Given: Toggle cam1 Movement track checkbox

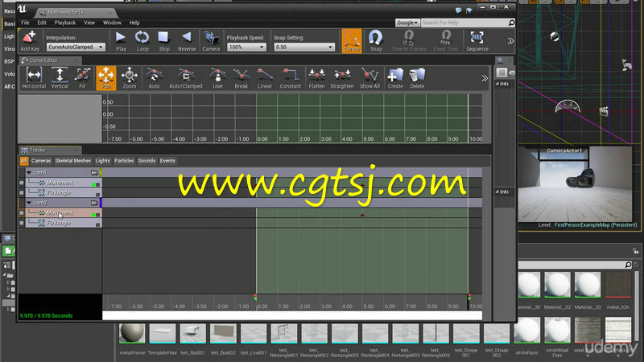Looking at the screenshot, I should tap(22, 183).
